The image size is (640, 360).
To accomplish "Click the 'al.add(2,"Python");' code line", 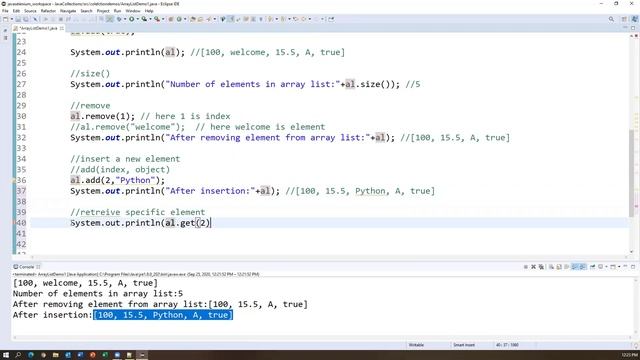I will pyautogui.click(x=118, y=180).
